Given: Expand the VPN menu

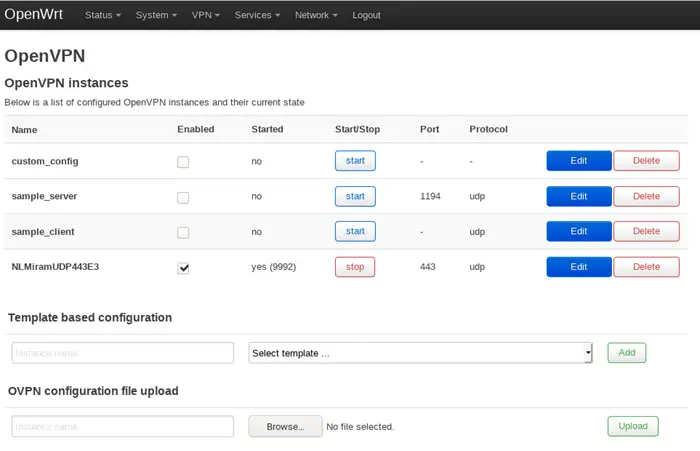Looking at the screenshot, I should pyautogui.click(x=206, y=15).
